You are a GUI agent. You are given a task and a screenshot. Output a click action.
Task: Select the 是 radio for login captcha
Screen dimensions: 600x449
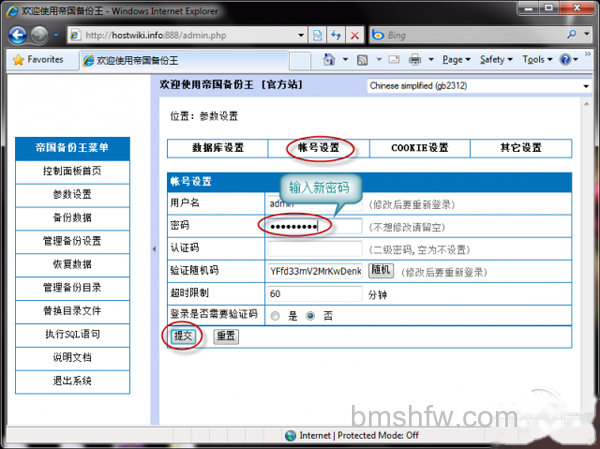275,316
